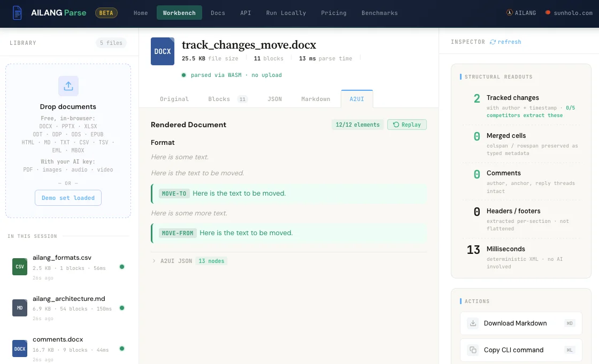599x364 pixels.
Task: Click the MD icon for ailang_architecture.md
Action: pos(20,308)
